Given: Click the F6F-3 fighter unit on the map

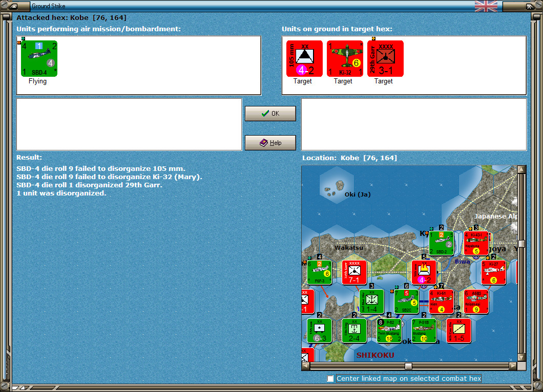Looking at the screenshot, I should 319,272.
